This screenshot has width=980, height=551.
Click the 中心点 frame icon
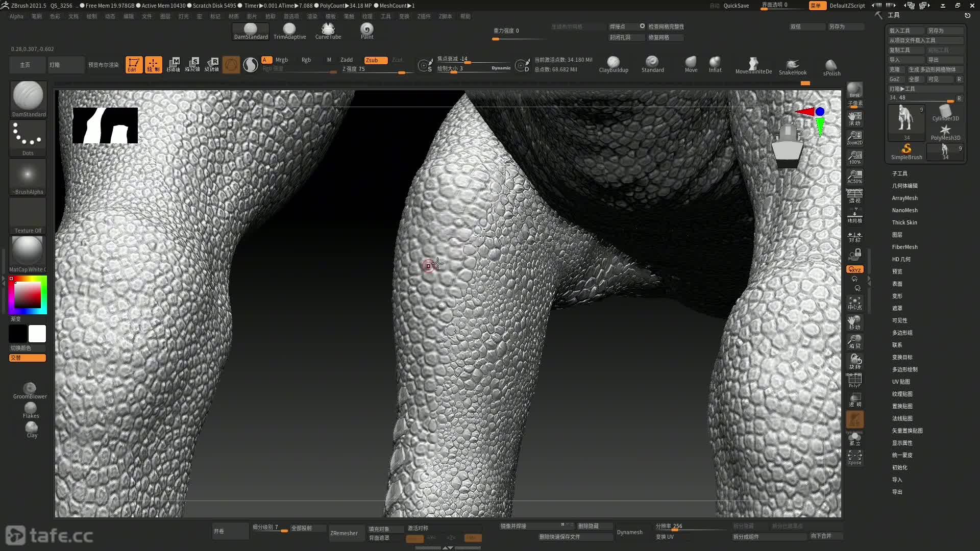(x=854, y=303)
